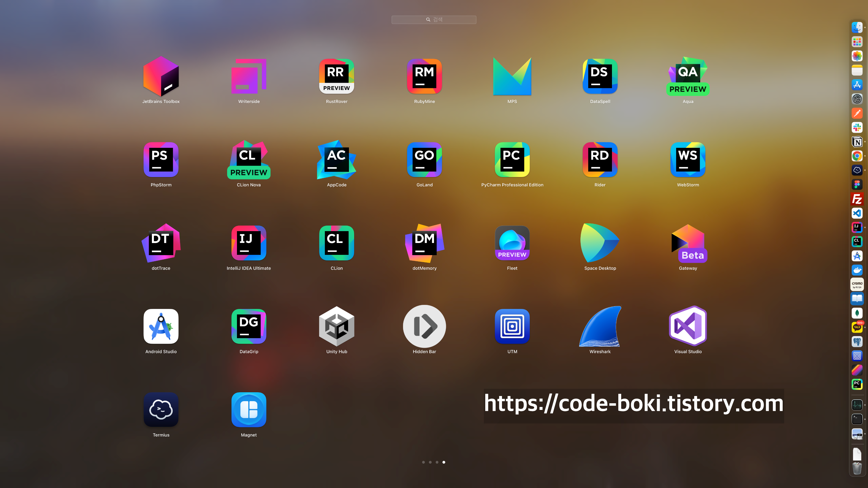Launch Wireshark
The image size is (868, 488).
pyautogui.click(x=600, y=326)
